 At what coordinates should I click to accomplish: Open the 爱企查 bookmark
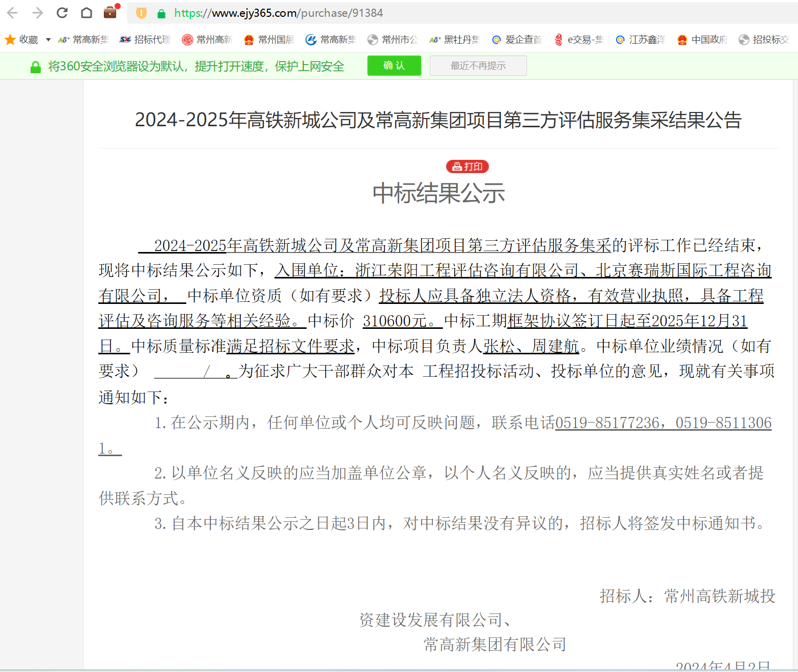516,40
